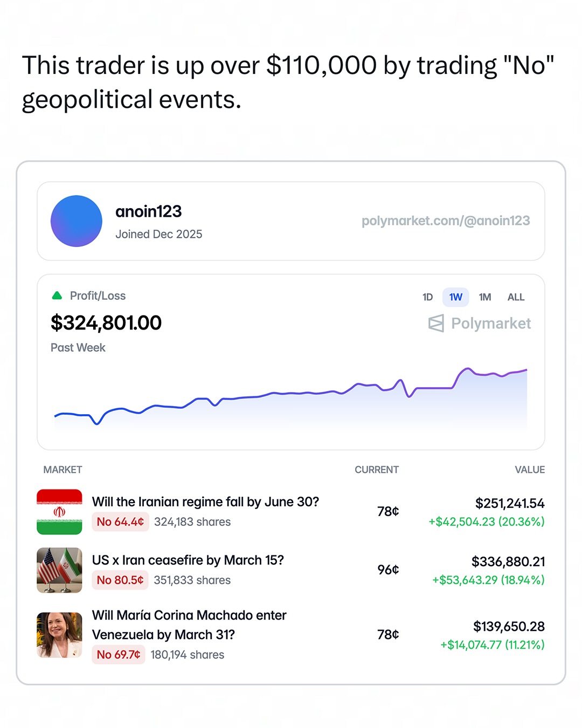Open "Will the Iranian regime fall" market
This screenshot has width=582, height=728.
[205, 502]
